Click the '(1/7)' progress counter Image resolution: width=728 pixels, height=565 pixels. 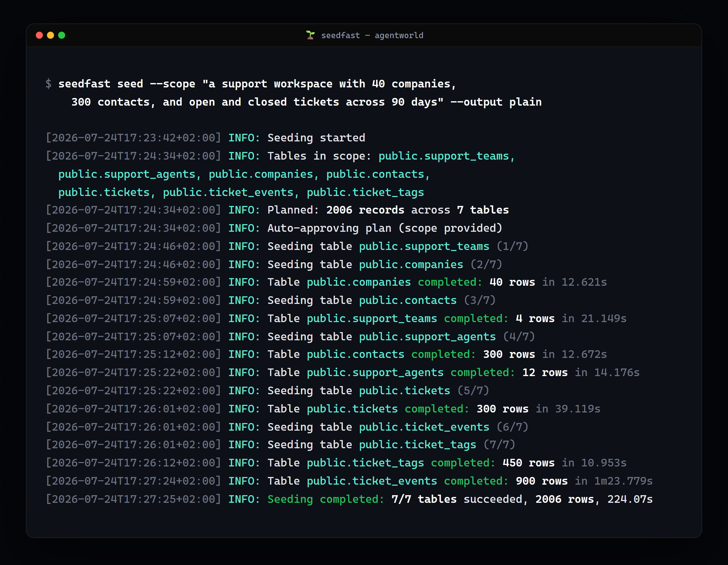point(512,246)
